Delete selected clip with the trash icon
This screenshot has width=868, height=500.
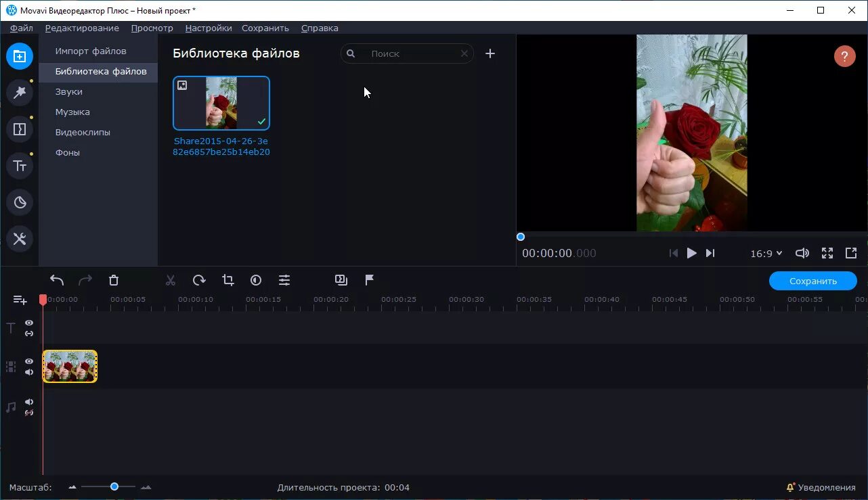113,279
